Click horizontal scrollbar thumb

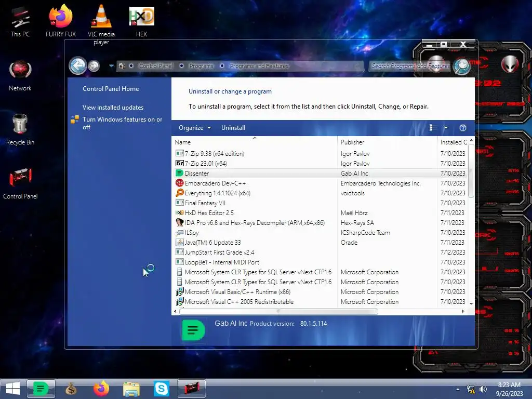coord(278,312)
